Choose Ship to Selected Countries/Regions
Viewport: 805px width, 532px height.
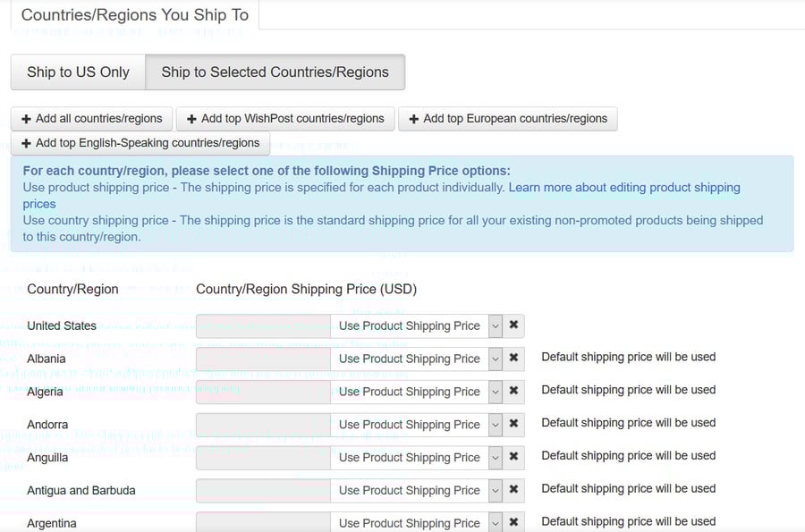pos(275,72)
